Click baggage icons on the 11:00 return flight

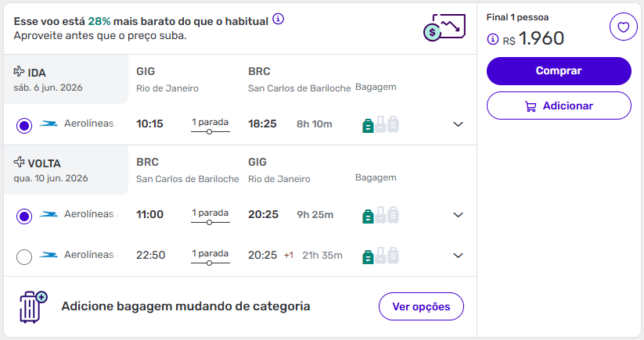[x=380, y=215]
